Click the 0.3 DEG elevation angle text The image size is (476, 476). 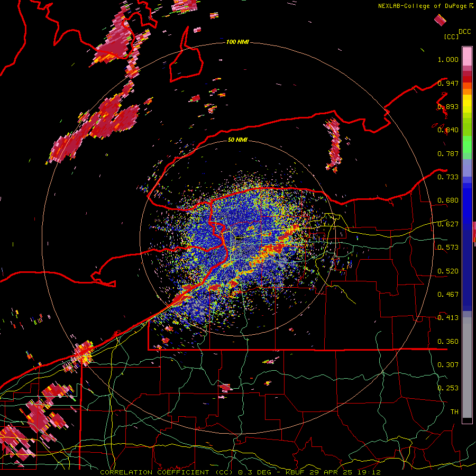[x=254, y=472]
